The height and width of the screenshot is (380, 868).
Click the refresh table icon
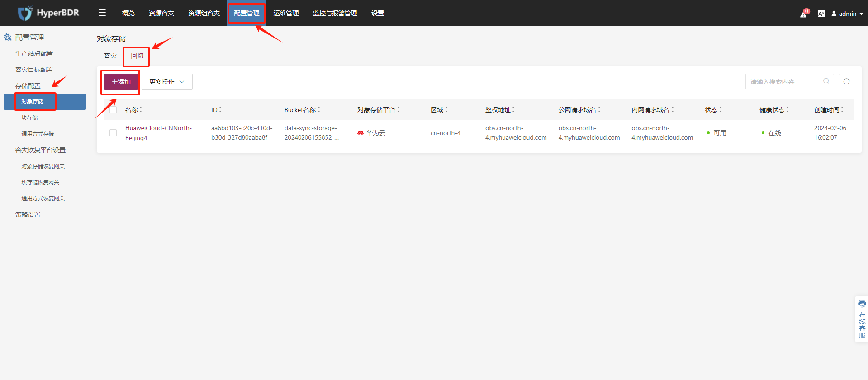tap(846, 82)
